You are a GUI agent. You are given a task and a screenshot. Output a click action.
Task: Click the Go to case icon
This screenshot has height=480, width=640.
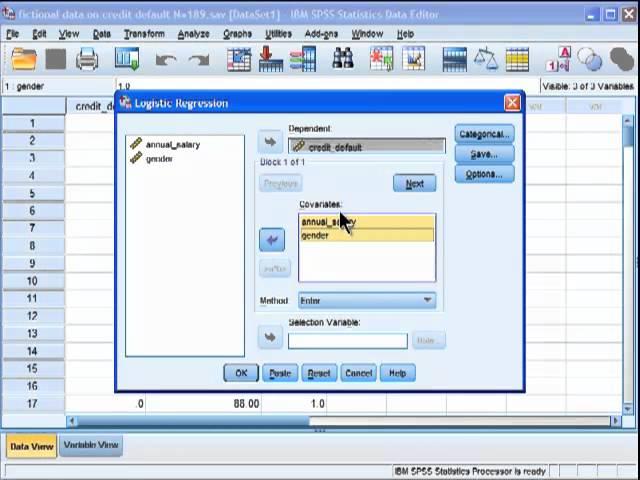tap(239, 59)
